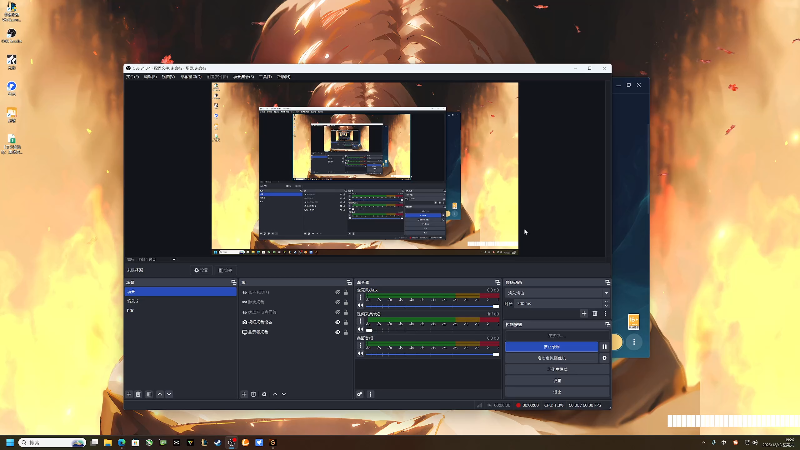800x450 pixels.
Task: Add a new source with the plus icon
Action: coord(244,394)
